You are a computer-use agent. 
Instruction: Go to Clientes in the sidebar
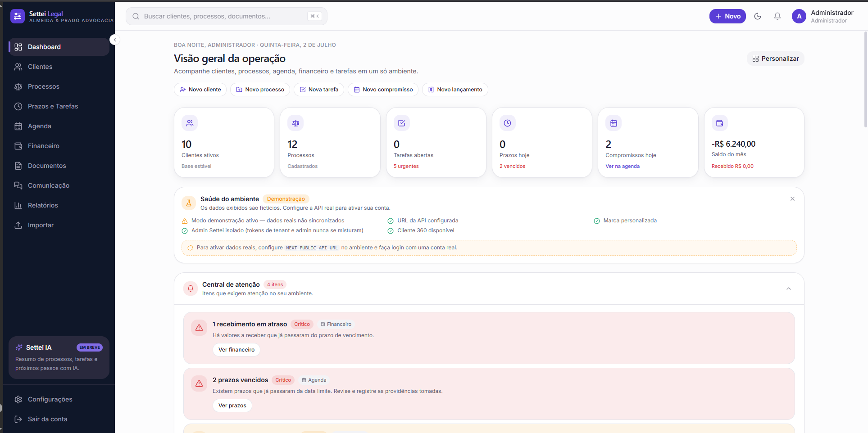click(59, 67)
